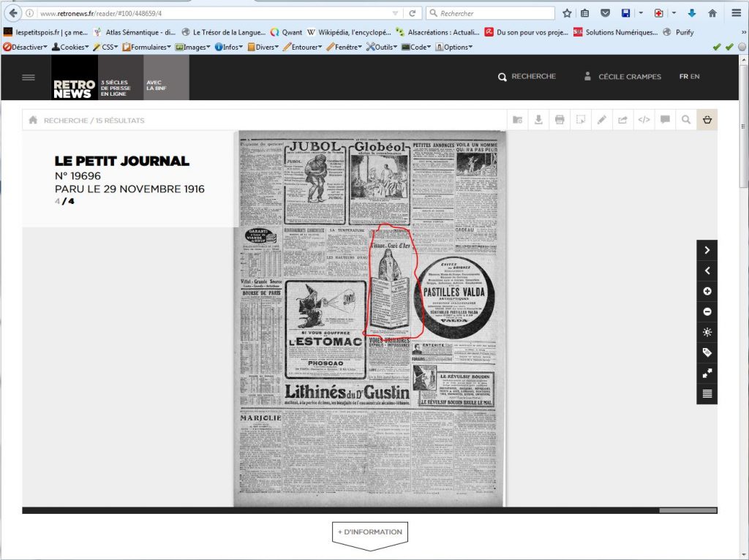Open the embed code icon
The image size is (749, 560).
click(644, 120)
